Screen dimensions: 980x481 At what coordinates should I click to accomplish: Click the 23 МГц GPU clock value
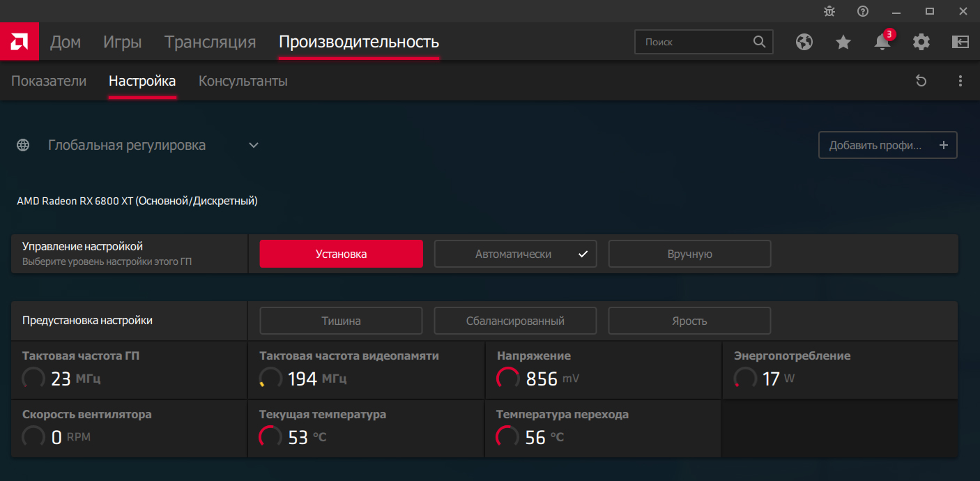click(77, 379)
